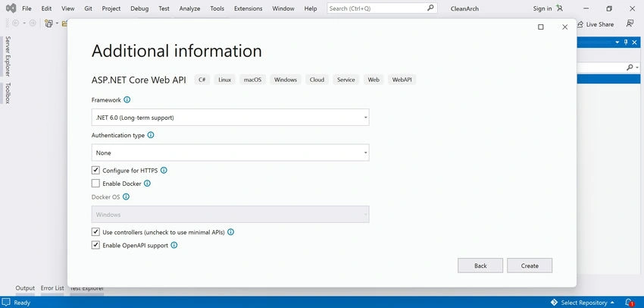The width and height of the screenshot is (644, 308).
Task: Click the search magnifier in Quick Launch
Action: (x=430, y=8)
